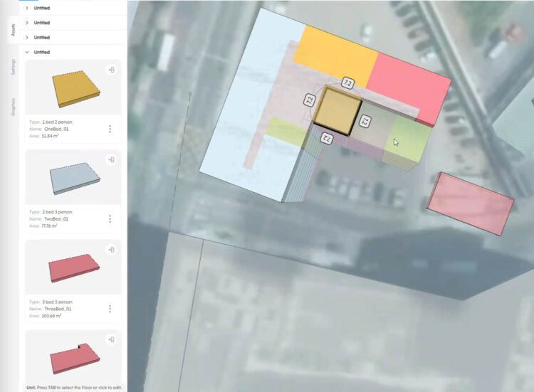Screen dimensions: 534x392
Task: Open the three-dot menu for ThreeBed_01
Action: [x=110, y=309]
